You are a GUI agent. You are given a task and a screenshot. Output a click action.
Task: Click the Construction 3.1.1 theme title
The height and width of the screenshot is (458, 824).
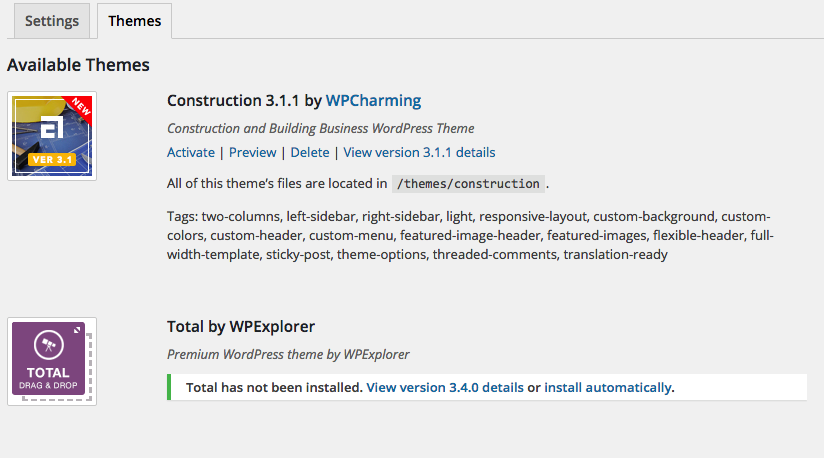point(233,100)
